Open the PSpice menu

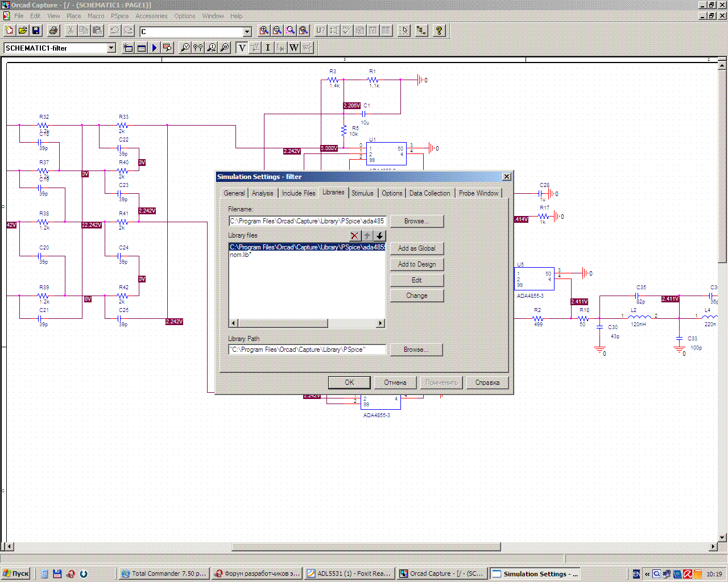(x=119, y=16)
